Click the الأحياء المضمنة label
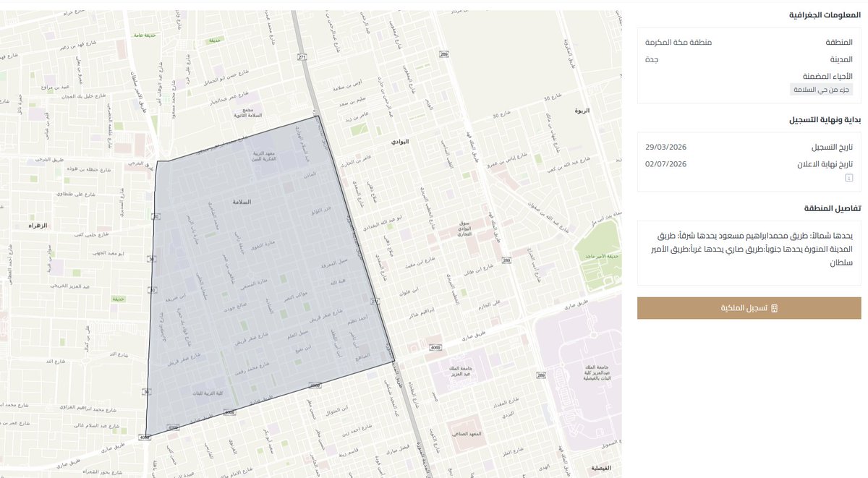The image size is (868, 478). point(827,76)
